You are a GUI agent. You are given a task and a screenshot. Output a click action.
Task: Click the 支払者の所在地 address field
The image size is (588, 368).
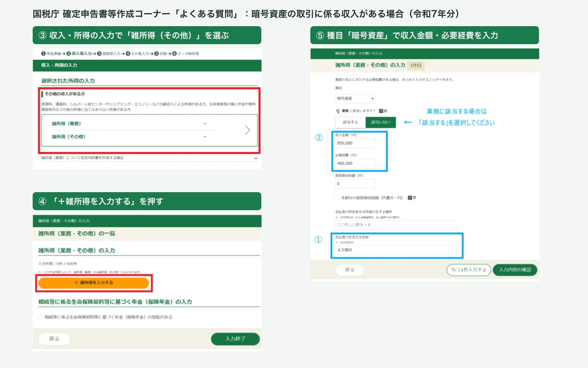click(396, 224)
